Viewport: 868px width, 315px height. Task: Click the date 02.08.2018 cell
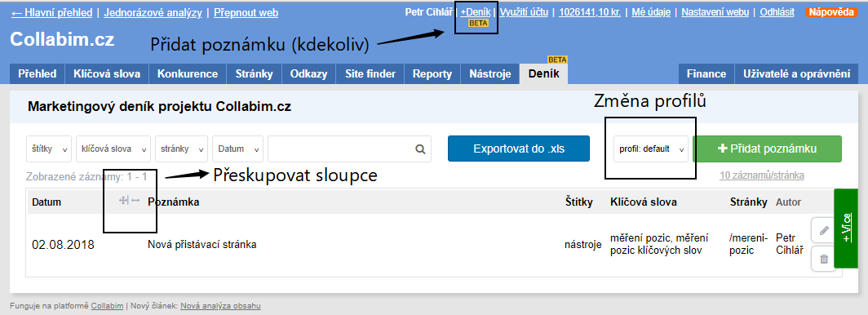point(63,244)
